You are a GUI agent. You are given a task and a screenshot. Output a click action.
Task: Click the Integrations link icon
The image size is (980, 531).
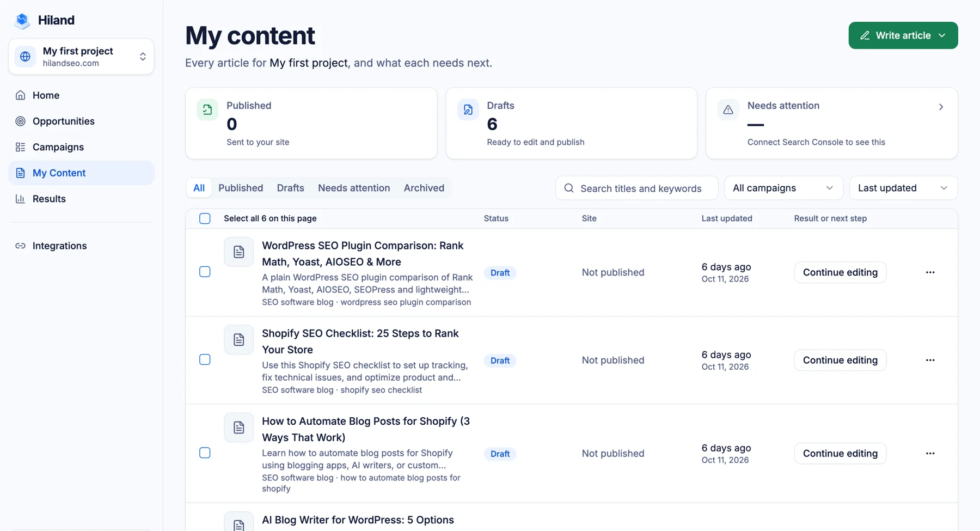coord(20,246)
